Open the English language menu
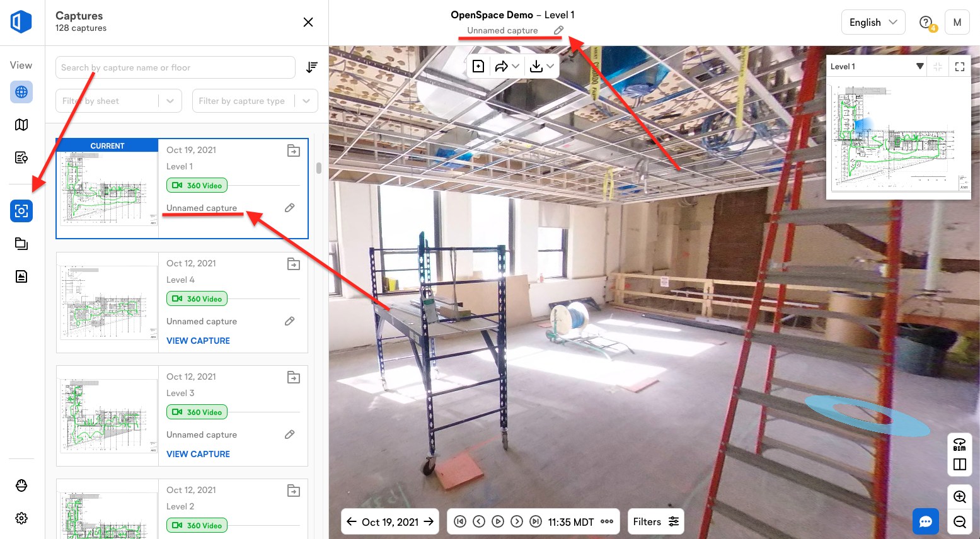Viewport: 980px width, 539px height. point(873,22)
